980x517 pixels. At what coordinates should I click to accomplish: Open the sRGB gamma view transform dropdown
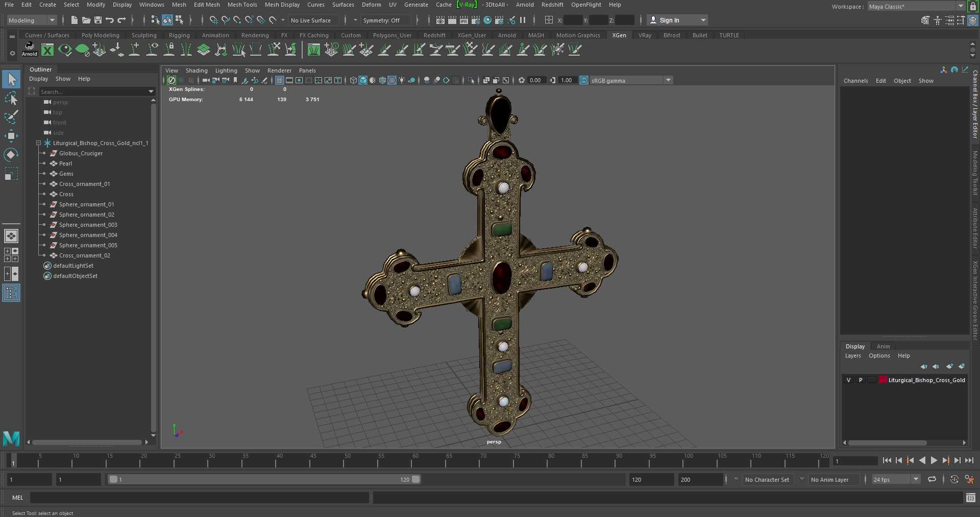[x=631, y=80]
